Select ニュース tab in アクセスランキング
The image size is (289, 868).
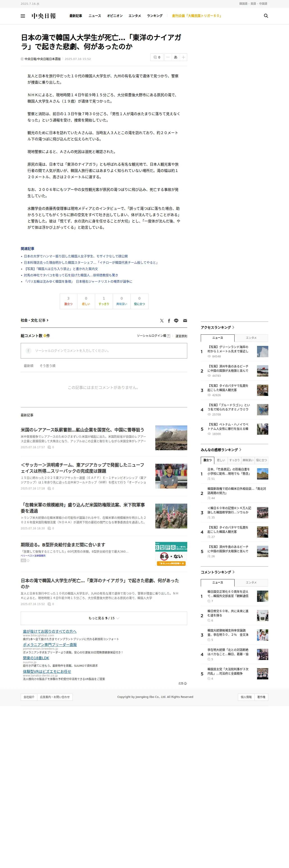coord(218,338)
